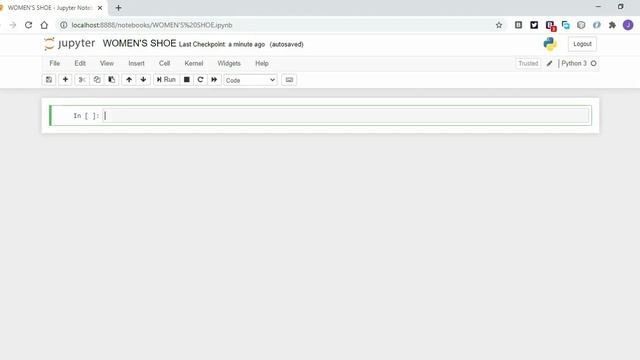Open the blue overlapping squares extension
The height and width of the screenshot is (360, 640).
pyautogui.click(x=566, y=25)
